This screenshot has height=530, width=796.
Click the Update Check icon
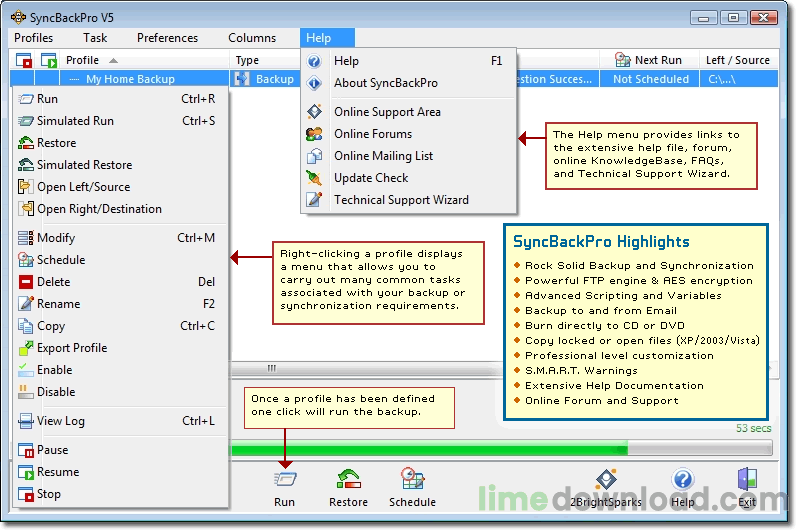314,178
